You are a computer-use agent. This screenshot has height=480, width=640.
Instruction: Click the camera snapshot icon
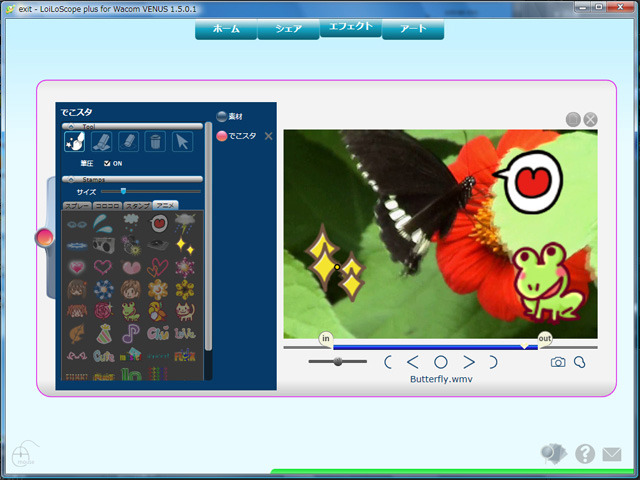click(558, 362)
